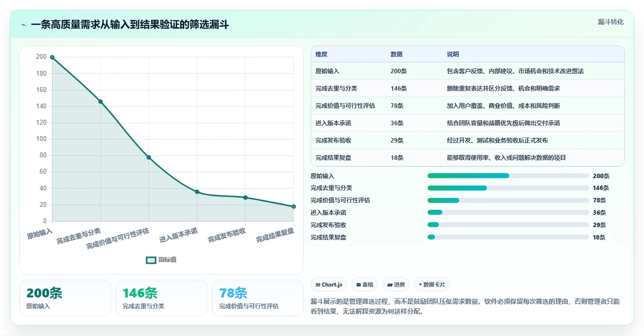Click the 完成结果复盘 x-axis label
Screen dimensions: 644x336
pos(275,235)
